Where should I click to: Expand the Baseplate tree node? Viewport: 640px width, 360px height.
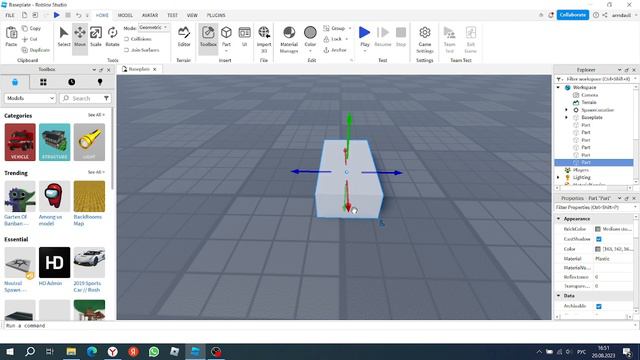(x=566, y=117)
